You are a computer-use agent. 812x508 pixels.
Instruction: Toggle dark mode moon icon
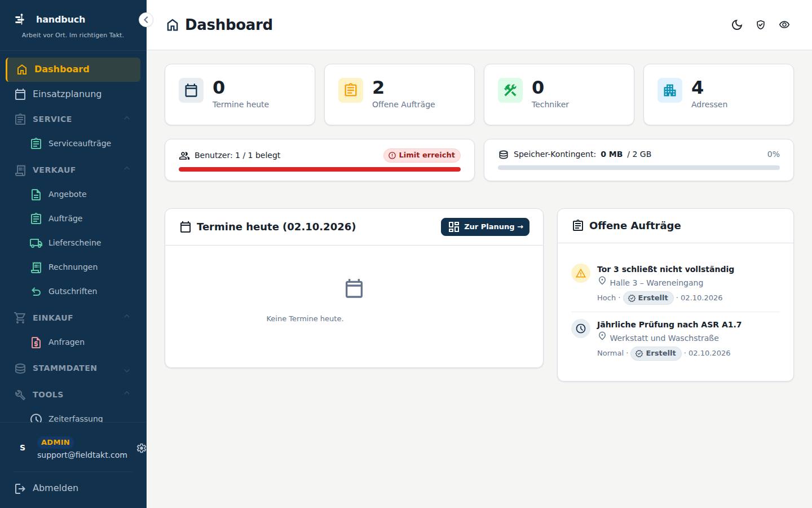[x=737, y=25]
